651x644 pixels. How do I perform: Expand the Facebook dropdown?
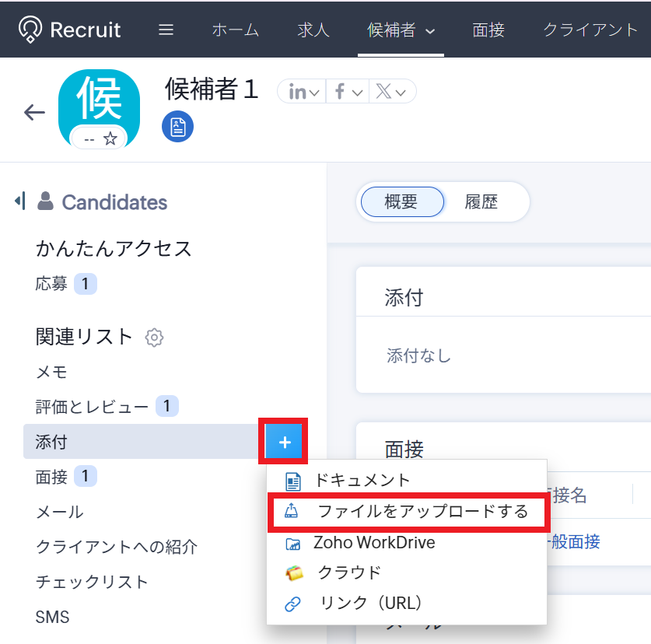point(348,92)
